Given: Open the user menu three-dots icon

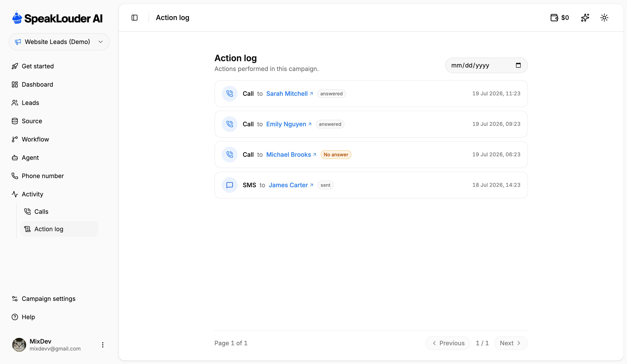Looking at the screenshot, I should (x=103, y=345).
